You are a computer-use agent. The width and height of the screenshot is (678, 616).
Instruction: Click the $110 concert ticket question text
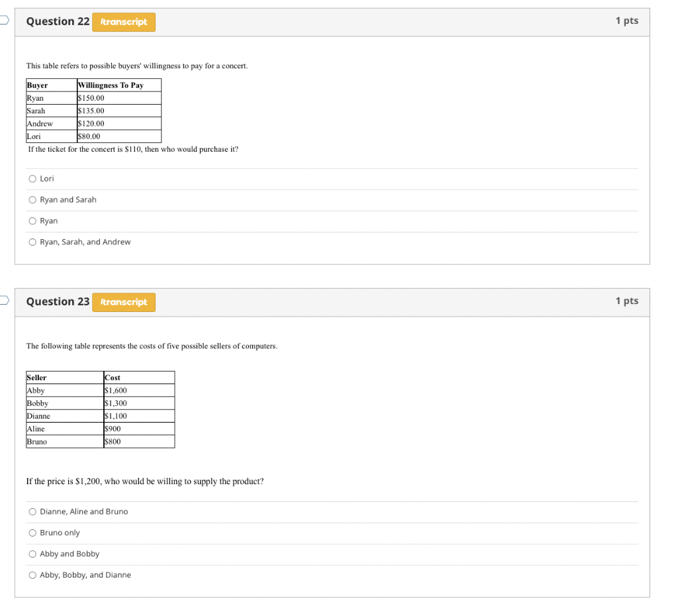[x=133, y=149]
